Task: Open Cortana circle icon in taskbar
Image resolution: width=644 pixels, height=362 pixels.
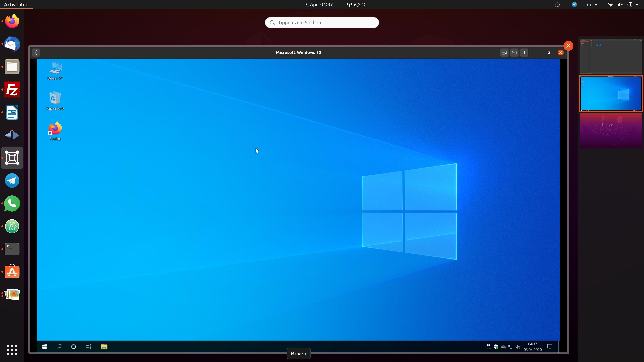Action: point(73,347)
